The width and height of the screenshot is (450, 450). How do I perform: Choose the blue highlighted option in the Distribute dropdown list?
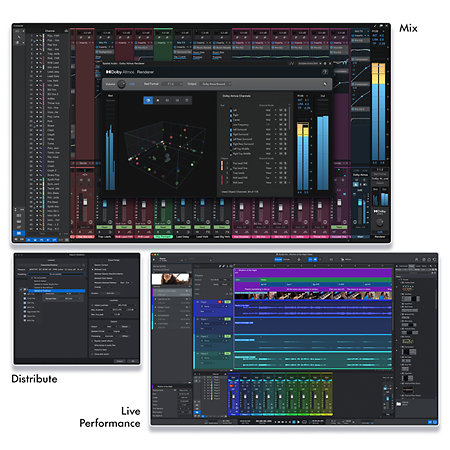coord(57,291)
